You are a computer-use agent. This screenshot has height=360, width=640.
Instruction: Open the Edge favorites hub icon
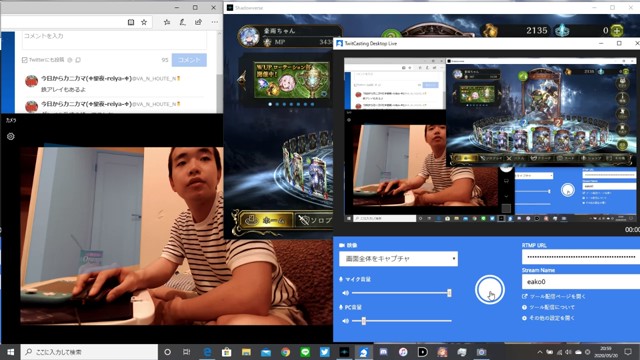(167, 22)
